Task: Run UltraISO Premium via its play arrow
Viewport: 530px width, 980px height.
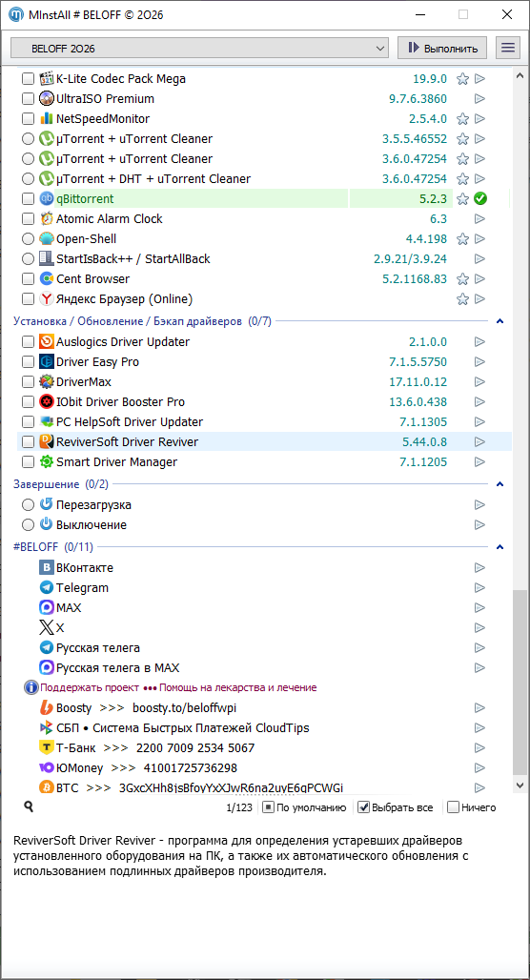Action: point(480,99)
